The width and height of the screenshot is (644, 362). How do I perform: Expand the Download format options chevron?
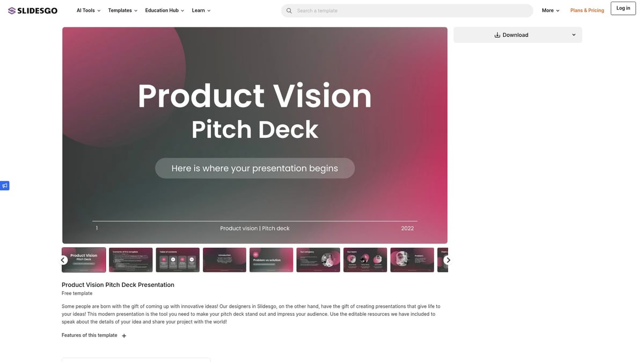[x=574, y=34]
